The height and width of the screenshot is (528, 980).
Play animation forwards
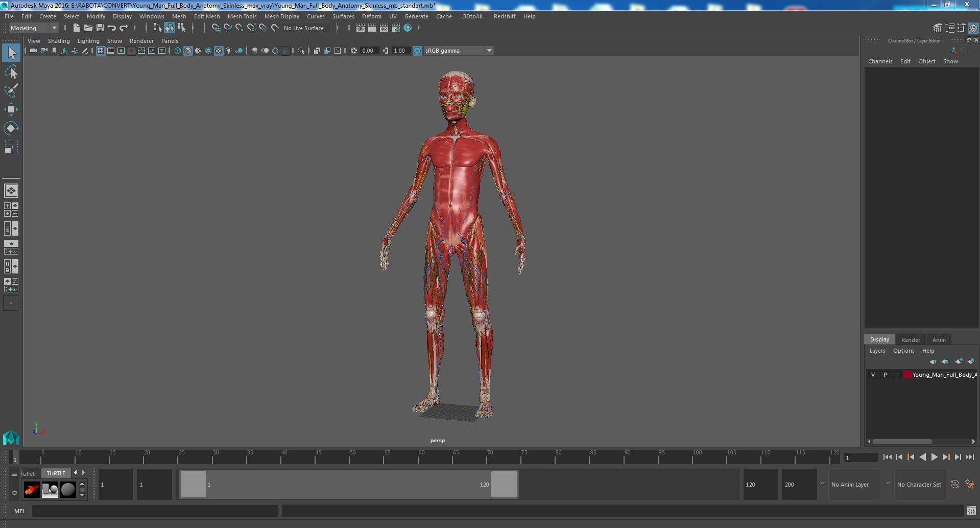(x=934, y=457)
